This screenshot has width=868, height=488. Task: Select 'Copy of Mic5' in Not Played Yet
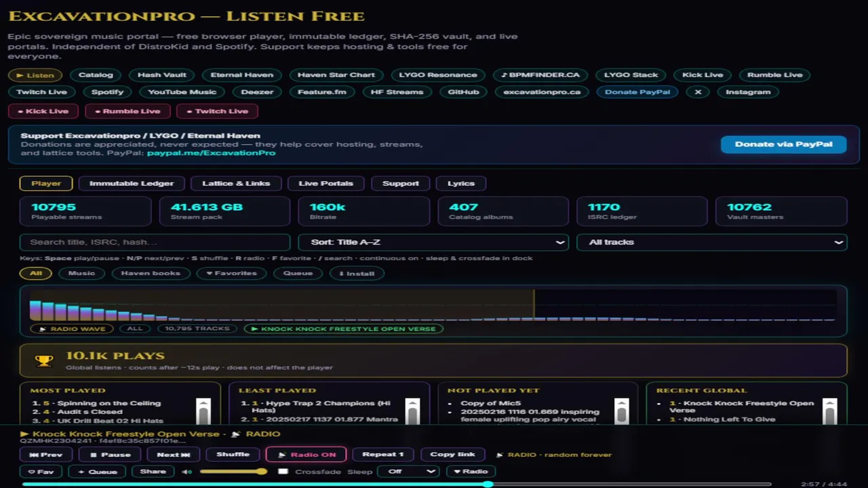tap(490, 403)
